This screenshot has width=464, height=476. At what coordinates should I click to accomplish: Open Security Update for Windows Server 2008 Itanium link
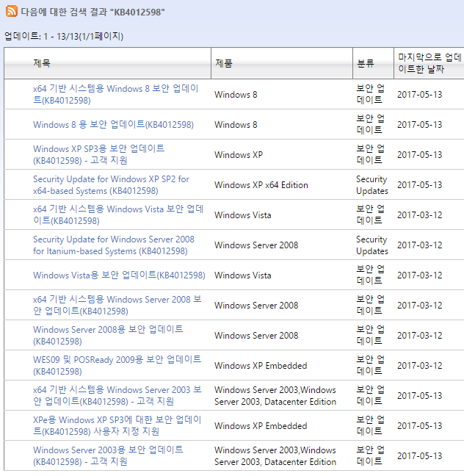point(114,245)
